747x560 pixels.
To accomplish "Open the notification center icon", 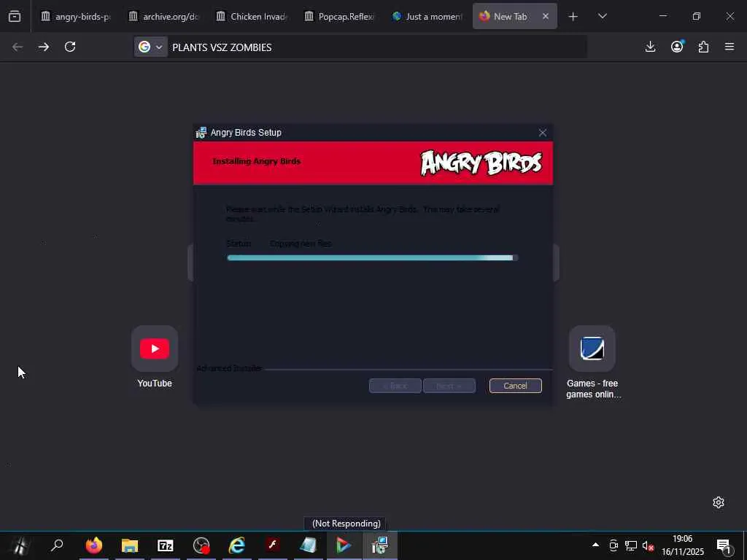I will (724, 546).
